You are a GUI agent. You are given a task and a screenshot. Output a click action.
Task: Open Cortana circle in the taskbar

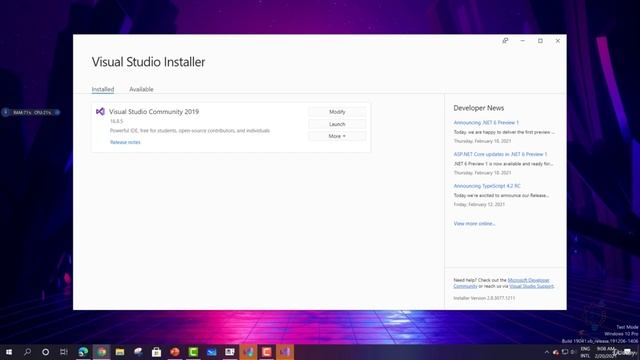pyautogui.click(x=45, y=352)
